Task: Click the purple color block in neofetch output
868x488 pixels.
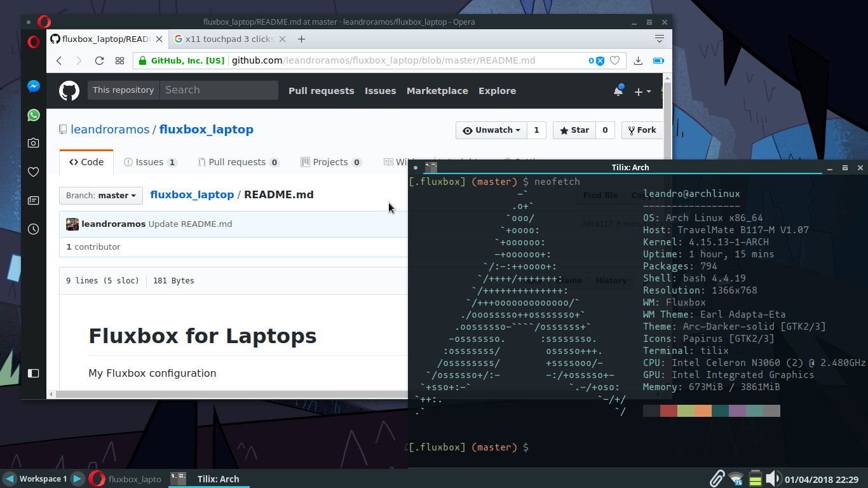Action: (x=737, y=411)
